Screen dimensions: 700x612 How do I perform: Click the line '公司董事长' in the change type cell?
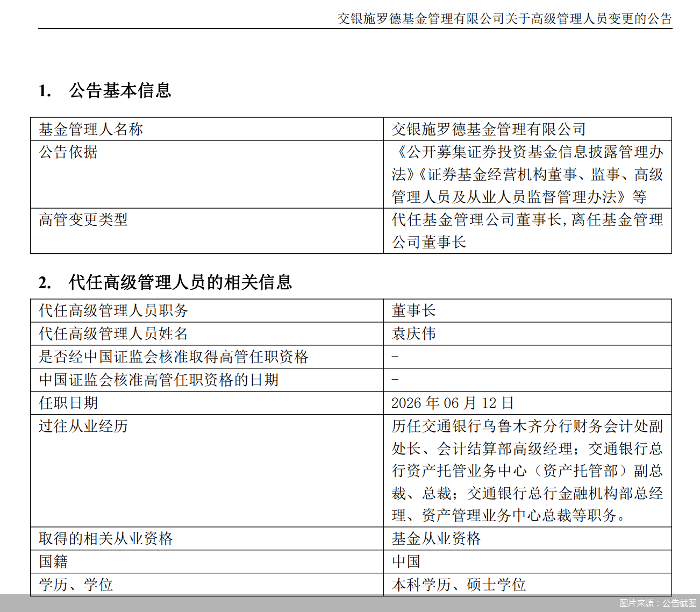pyautogui.click(x=428, y=242)
